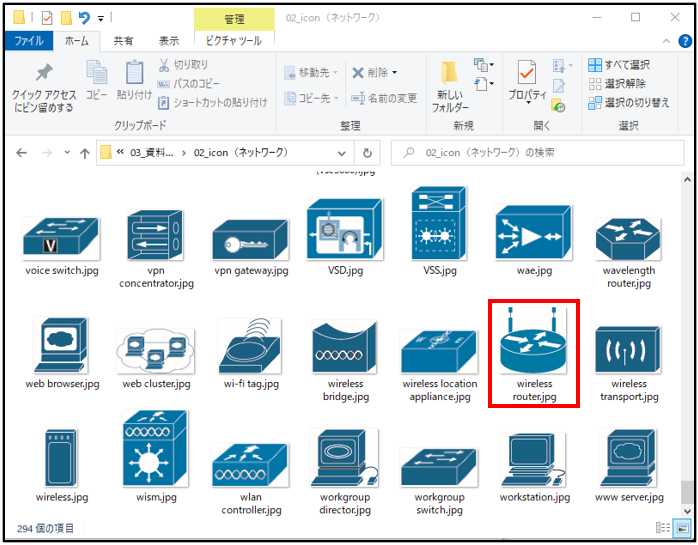
Task: Click Rename (名前の変更) command
Action: point(384,98)
